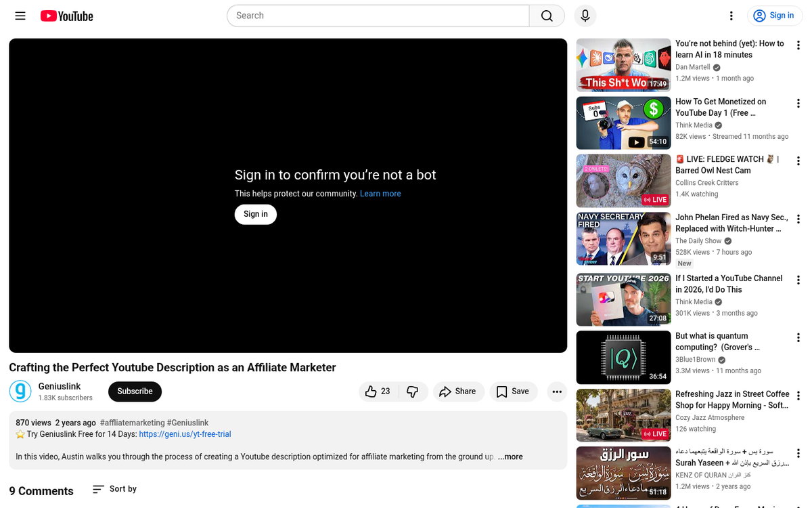812x508 pixels.
Task: Save the video to a playlist
Action: pyautogui.click(x=513, y=391)
